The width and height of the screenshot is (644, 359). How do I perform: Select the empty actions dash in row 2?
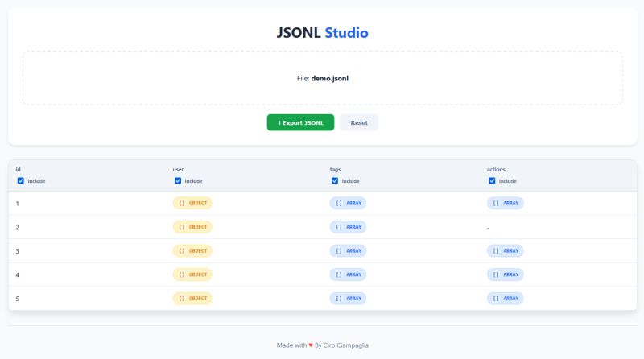(x=489, y=228)
